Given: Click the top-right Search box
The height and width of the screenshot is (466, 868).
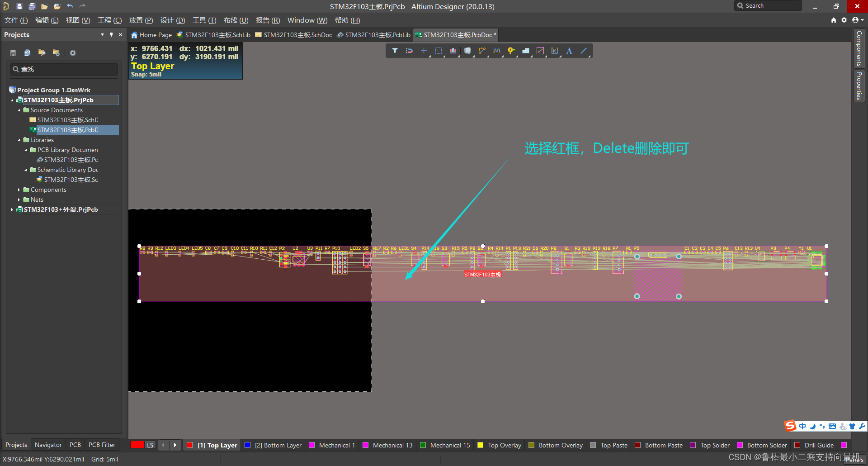Looking at the screenshot, I should [x=769, y=6].
